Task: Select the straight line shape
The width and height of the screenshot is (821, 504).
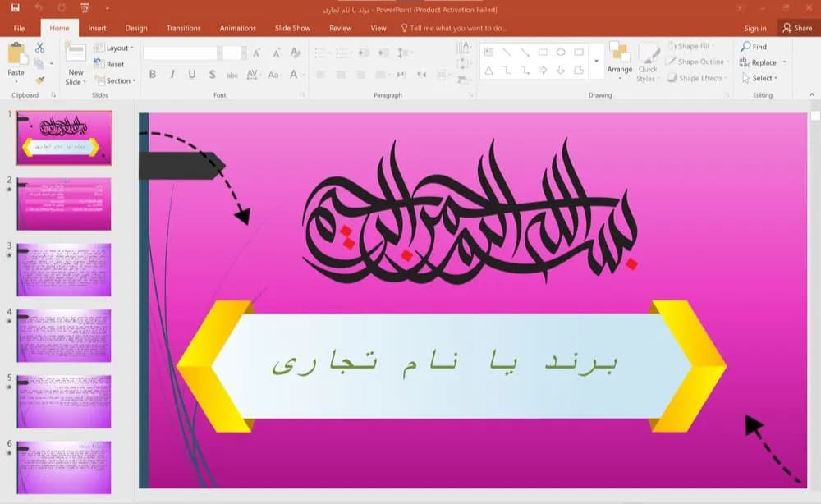Action: point(507,52)
